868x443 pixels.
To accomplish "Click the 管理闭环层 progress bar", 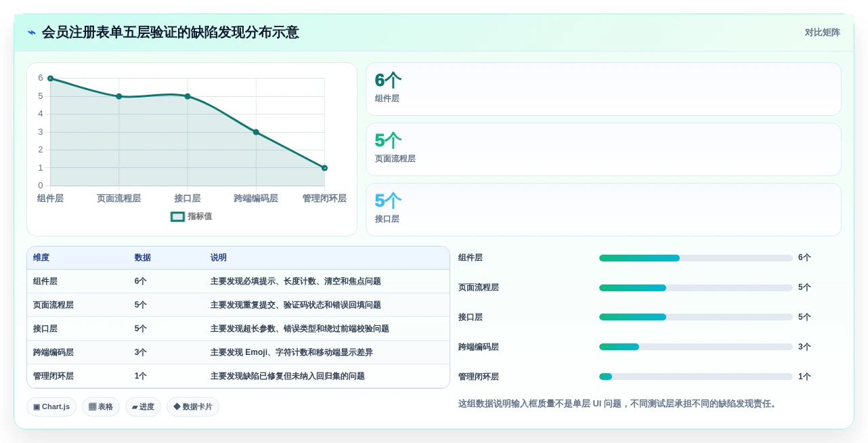I will [696, 377].
